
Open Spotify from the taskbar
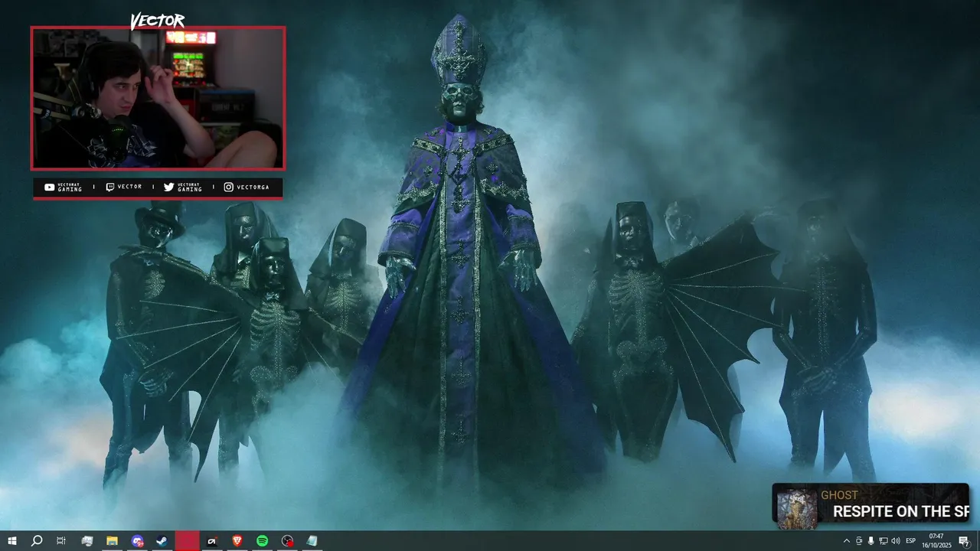262,541
